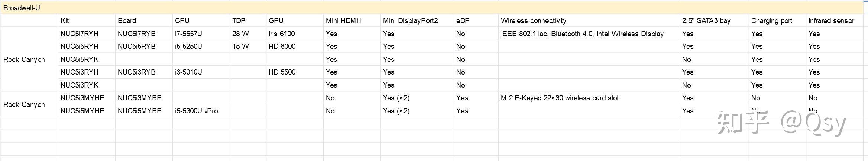Screen dimensions: 868x161
Task: Select the i3-5010U CPU cell
Action: 188,72
